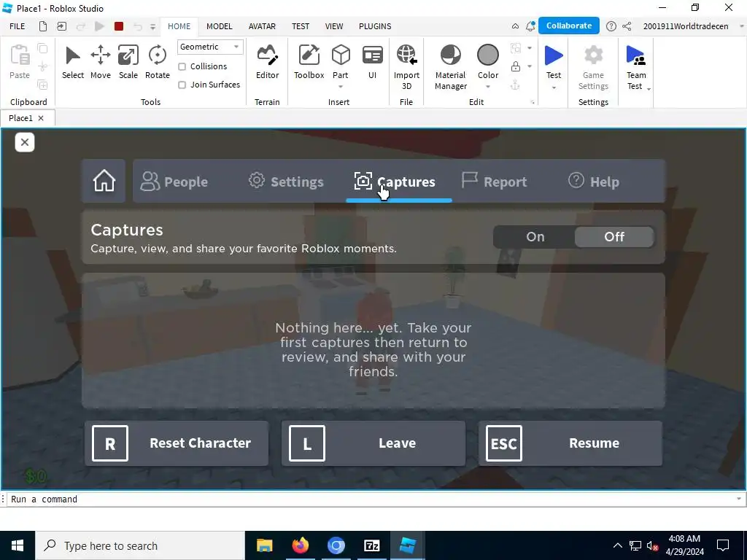747x560 pixels.
Task: Open the Settings tab in menu
Action: pyautogui.click(x=286, y=182)
